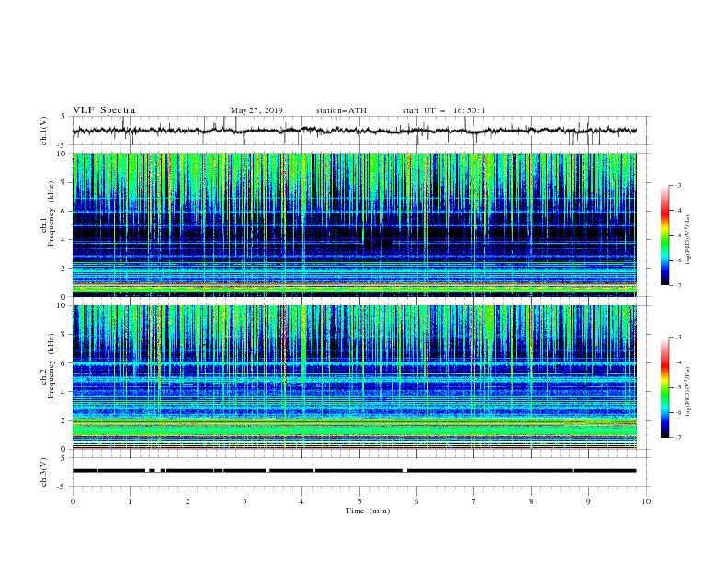Screen dimensions: 728x563
Task: Click the date 'May 27, 2019'
Action: [256, 110]
